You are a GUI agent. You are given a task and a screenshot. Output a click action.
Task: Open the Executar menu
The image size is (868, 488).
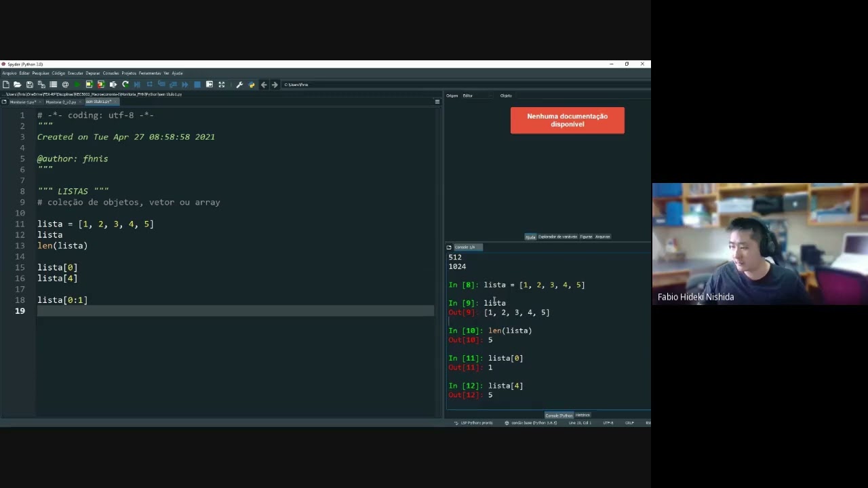pyautogui.click(x=75, y=73)
